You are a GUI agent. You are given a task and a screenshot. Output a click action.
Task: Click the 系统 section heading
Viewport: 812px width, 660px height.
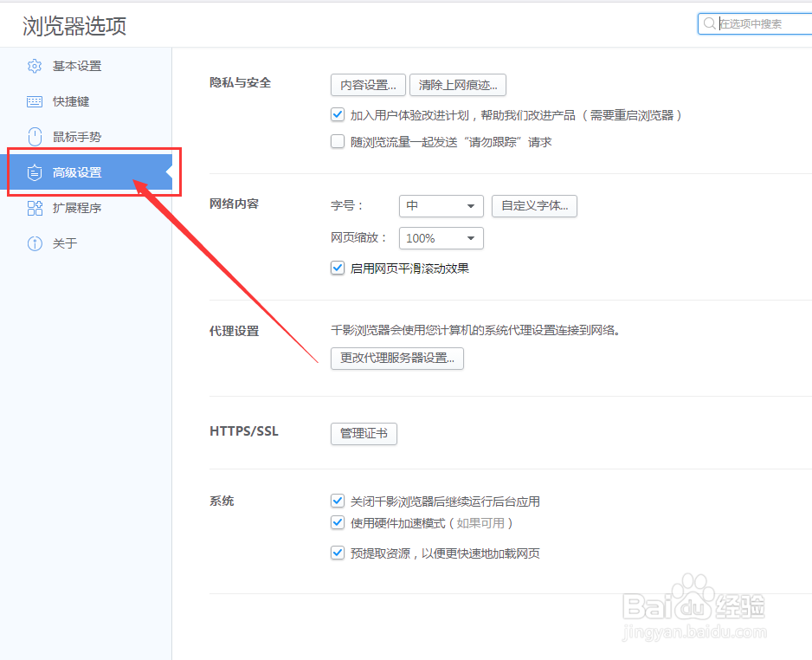pos(222,501)
